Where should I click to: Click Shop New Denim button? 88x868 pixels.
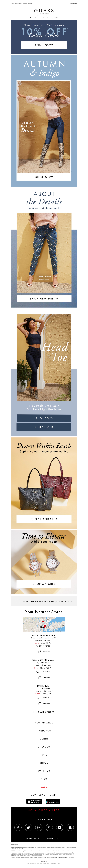coord(44,298)
